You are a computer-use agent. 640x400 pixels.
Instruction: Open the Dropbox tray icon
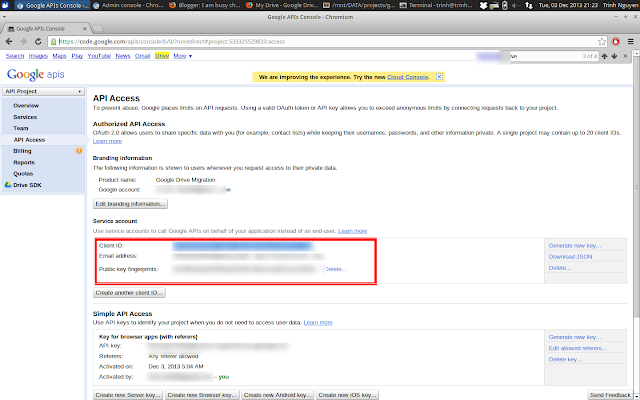484,5
